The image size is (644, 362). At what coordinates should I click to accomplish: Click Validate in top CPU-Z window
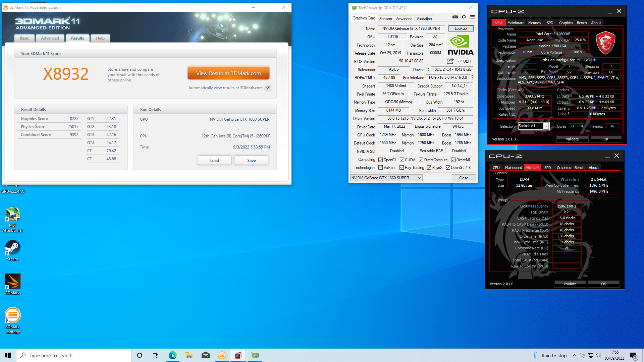pyautogui.click(x=572, y=139)
